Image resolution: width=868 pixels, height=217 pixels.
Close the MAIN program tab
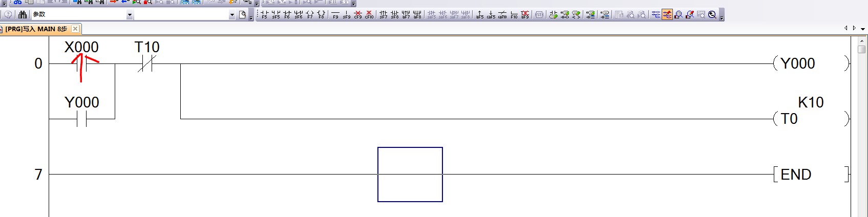coord(75,29)
